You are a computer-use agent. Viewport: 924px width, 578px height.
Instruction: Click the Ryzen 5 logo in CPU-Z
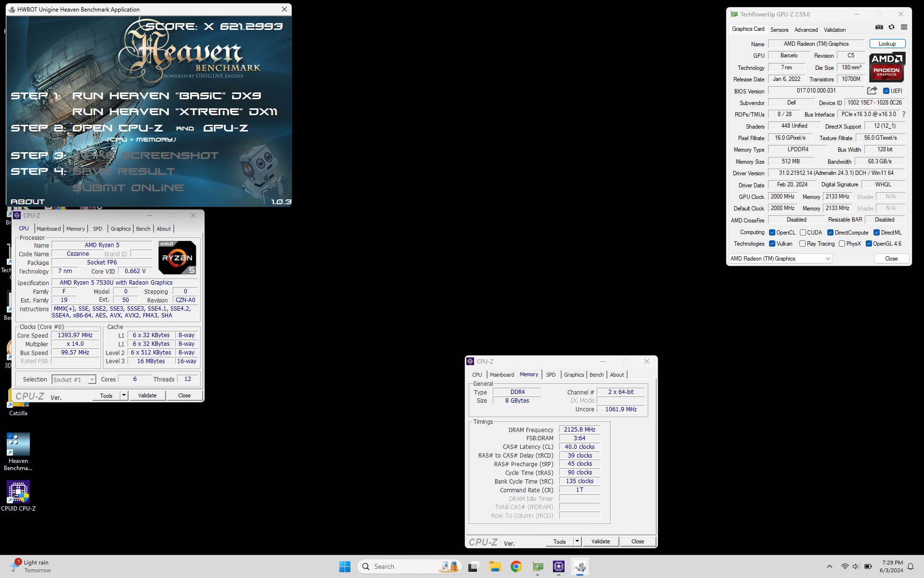[177, 258]
